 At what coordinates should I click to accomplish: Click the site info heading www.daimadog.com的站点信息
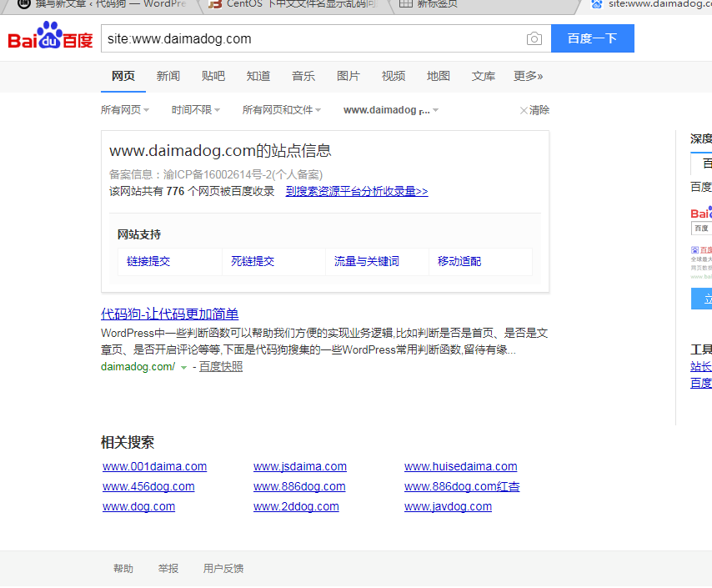(x=220, y=151)
